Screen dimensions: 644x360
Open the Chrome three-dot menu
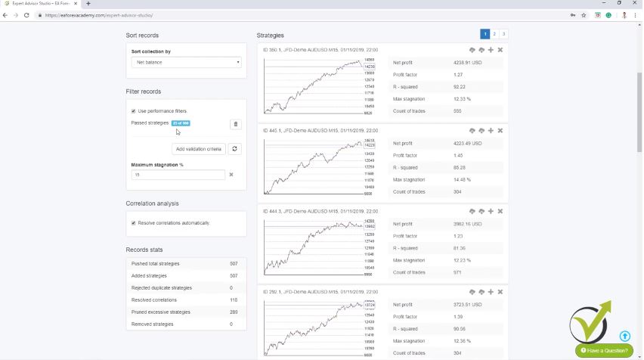point(636,15)
